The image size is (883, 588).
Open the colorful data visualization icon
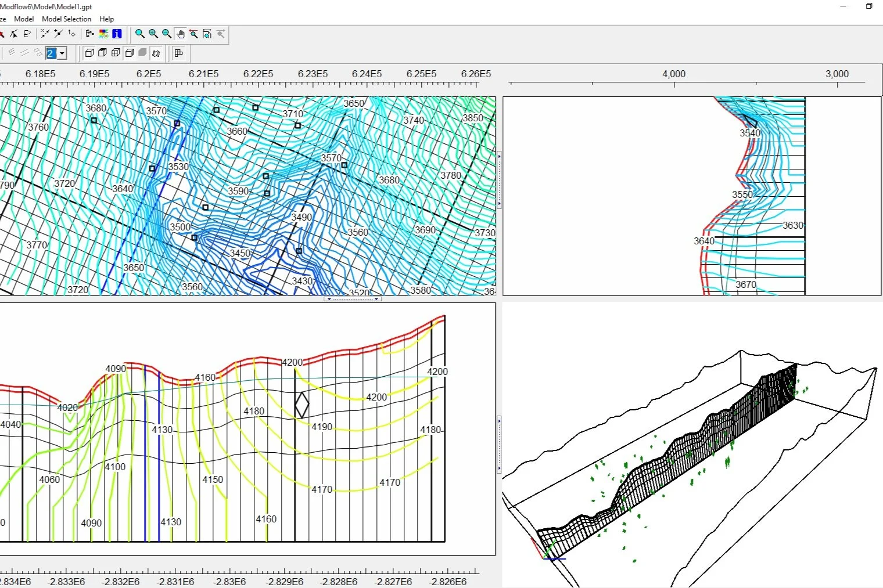pos(103,34)
